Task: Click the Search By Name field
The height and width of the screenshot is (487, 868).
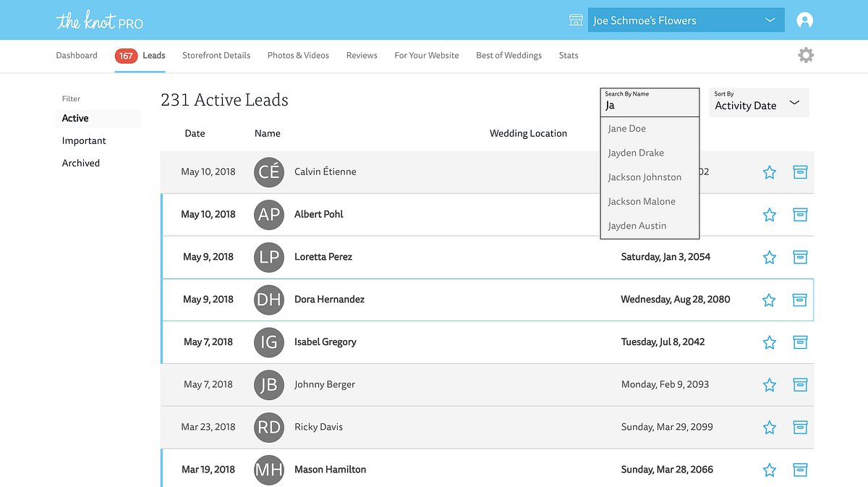Action: pyautogui.click(x=650, y=103)
